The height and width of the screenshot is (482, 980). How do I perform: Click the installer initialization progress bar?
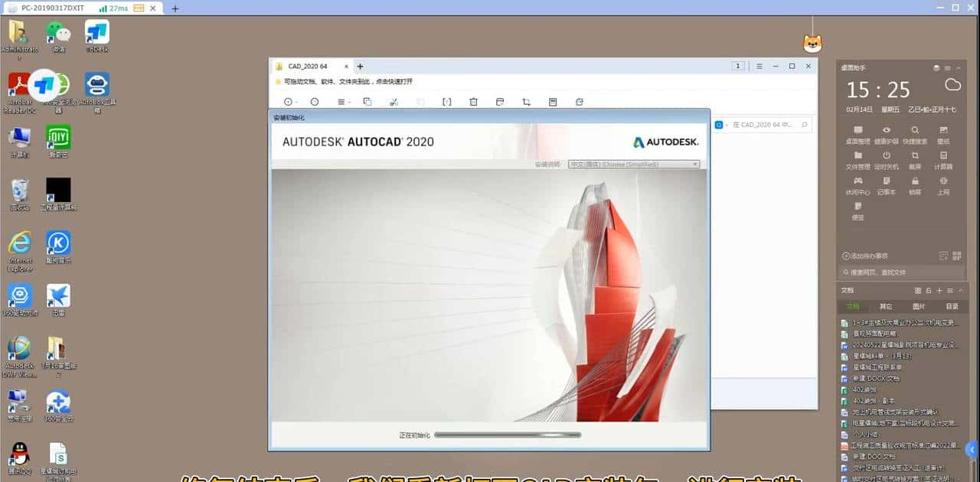pos(508,435)
